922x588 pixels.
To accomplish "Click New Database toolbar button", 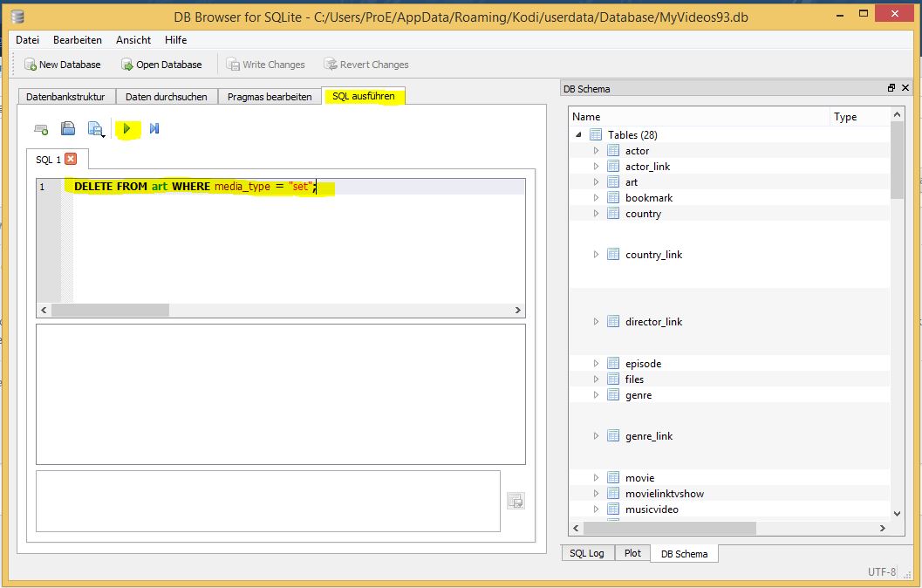I will pos(62,65).
